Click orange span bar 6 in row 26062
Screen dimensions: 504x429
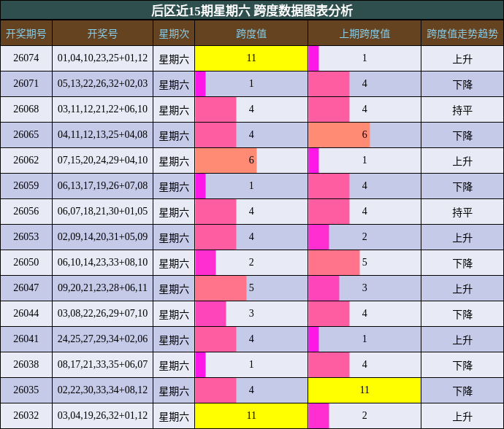tap(226, 161)
